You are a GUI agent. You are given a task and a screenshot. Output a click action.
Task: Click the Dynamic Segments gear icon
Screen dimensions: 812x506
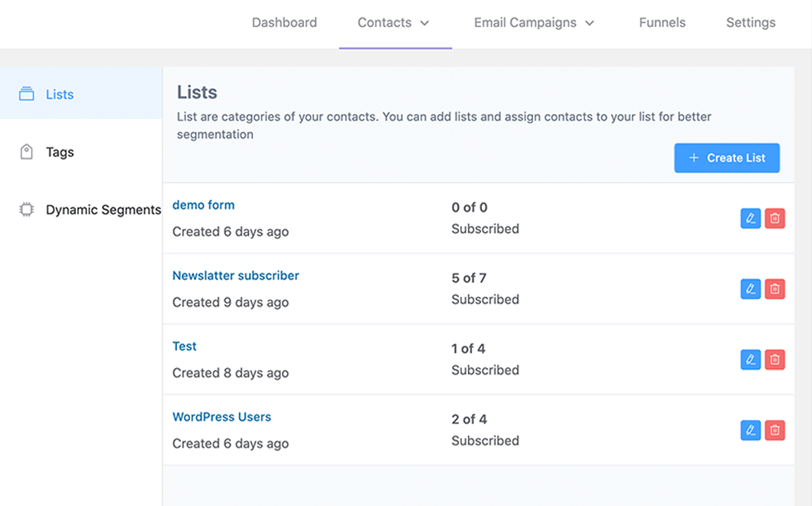pos(28,209)
